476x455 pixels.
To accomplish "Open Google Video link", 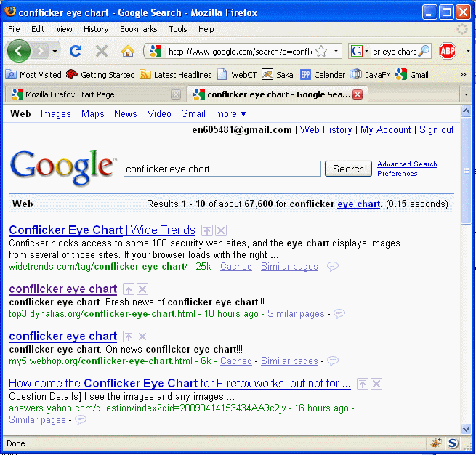I will [x=159, y=114].
